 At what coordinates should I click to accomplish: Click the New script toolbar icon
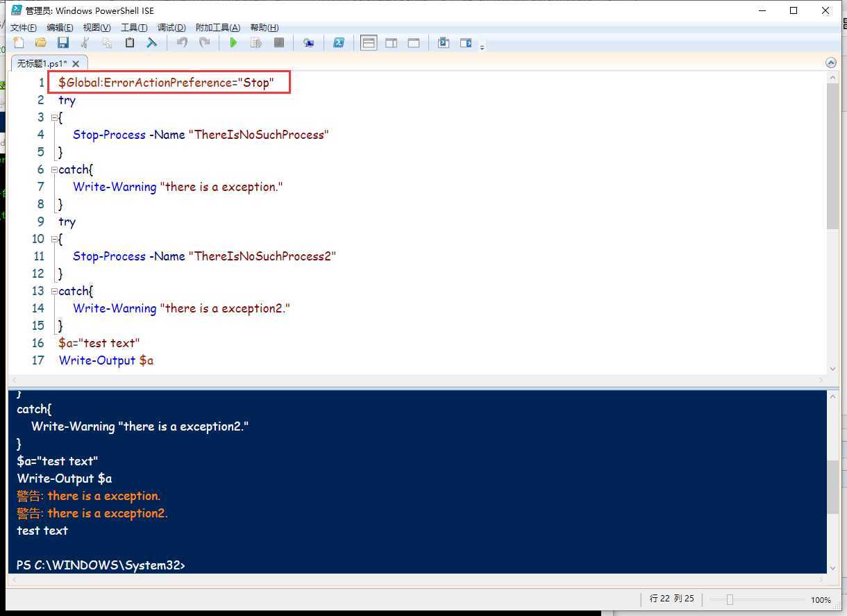tap(19, 43)
